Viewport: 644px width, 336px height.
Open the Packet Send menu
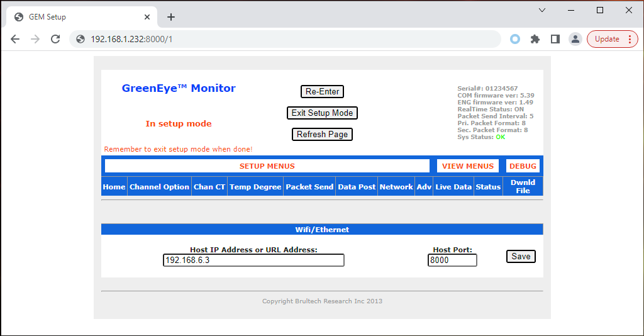[309, 186]
